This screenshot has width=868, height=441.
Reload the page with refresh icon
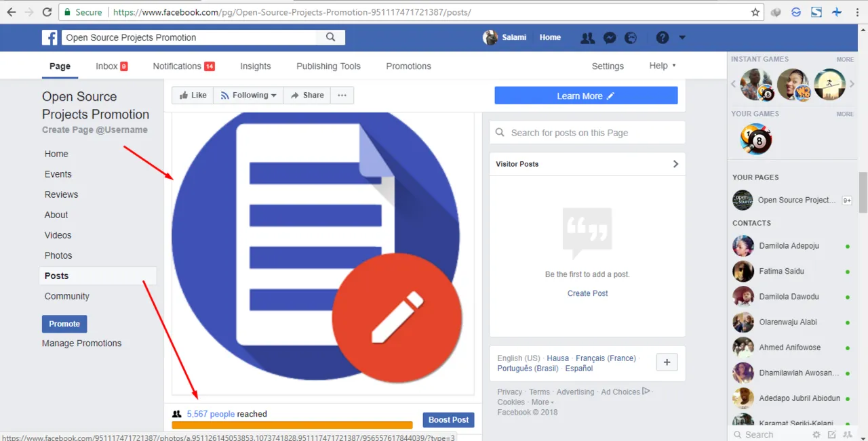point(47,12)
